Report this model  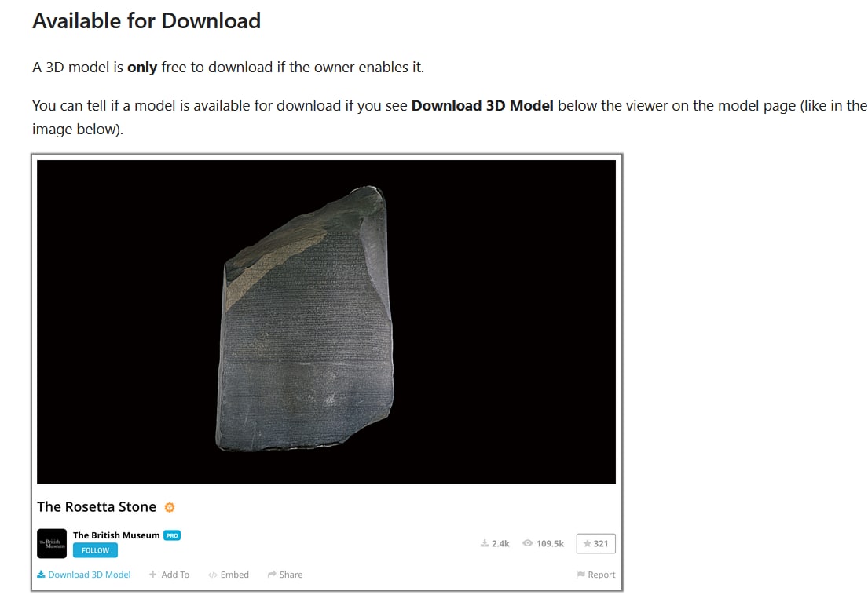point(595,575)
